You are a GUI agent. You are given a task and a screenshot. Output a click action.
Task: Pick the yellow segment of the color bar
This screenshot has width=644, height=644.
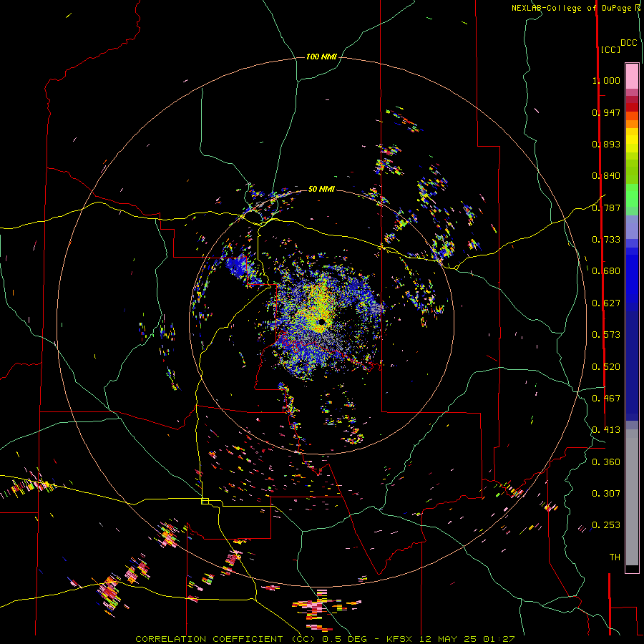coord(632,140)
